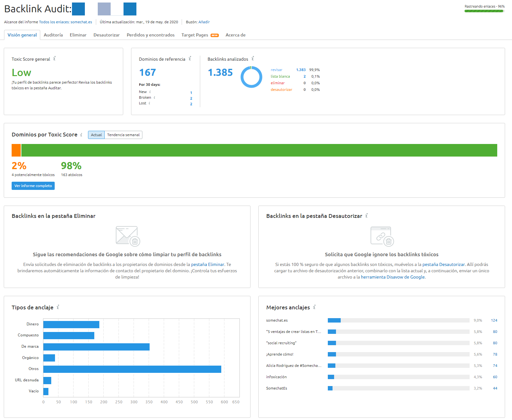
Task: Switch to the Auditoría tab
Action: [53, 35]
